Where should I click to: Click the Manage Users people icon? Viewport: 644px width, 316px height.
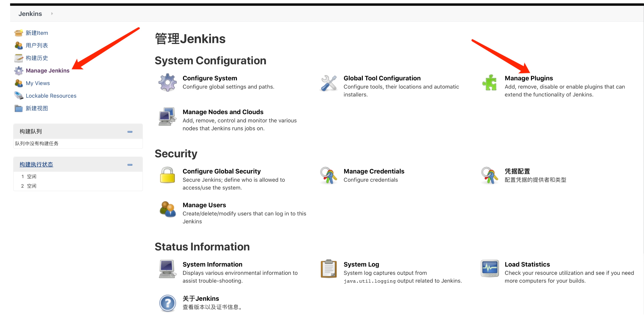tap(168, 209)
